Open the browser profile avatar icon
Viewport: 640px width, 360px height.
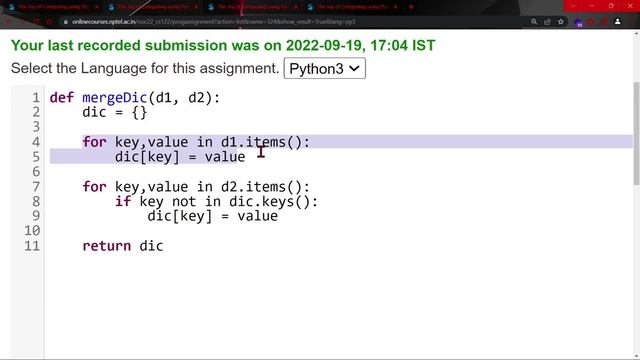click(618, 22)
